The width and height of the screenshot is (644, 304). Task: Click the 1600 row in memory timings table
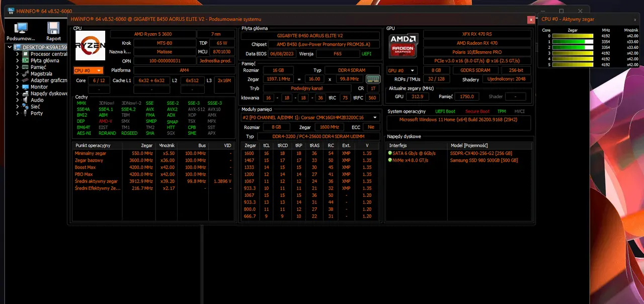click(310, 153)
